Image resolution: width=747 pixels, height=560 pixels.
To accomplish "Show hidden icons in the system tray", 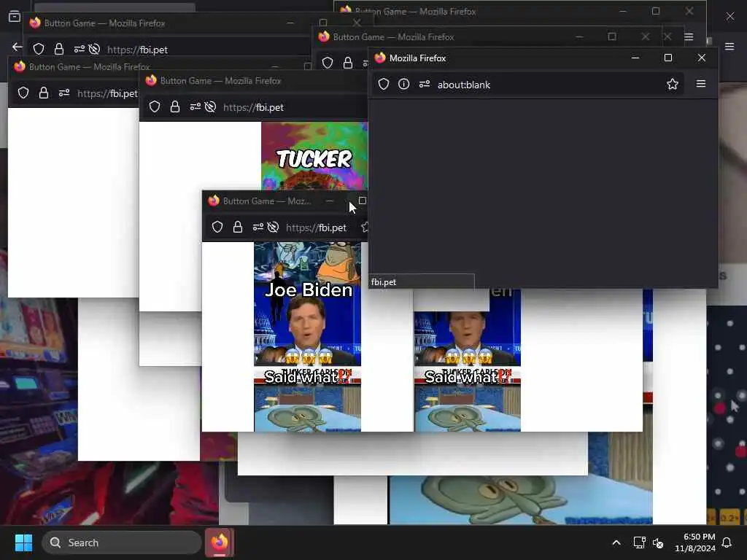I will (x=616, y=542).
